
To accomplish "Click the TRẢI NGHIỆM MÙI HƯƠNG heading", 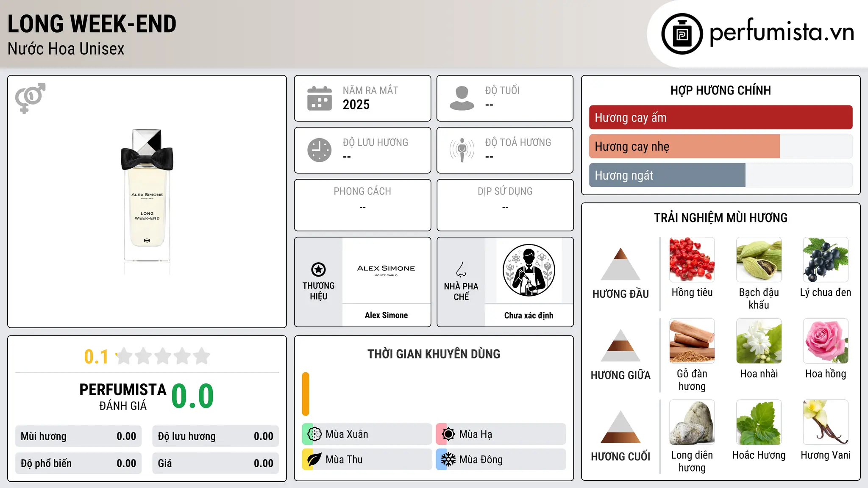I will (721, 218).
